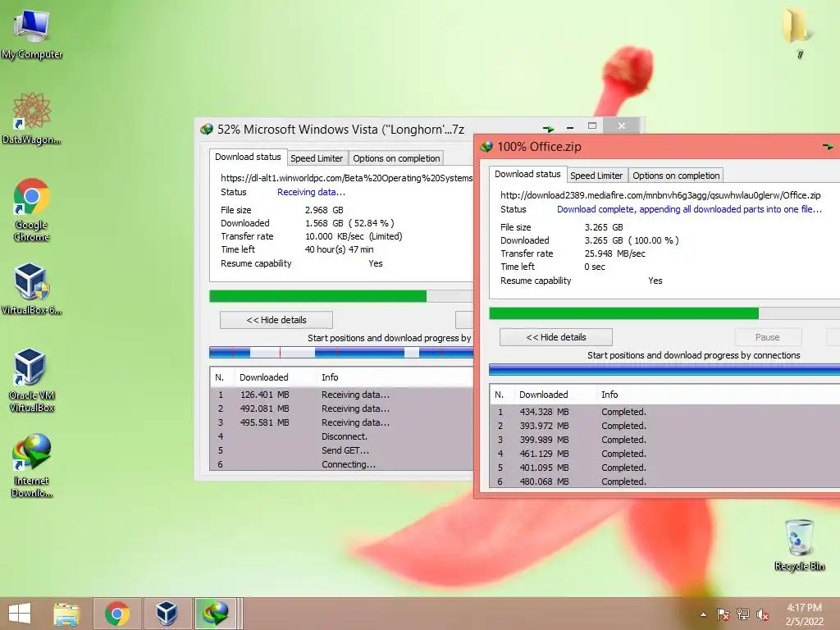Click the Downloaded column header in the Vista window
This screenshot has width=840, height=630.
point(276,377)
